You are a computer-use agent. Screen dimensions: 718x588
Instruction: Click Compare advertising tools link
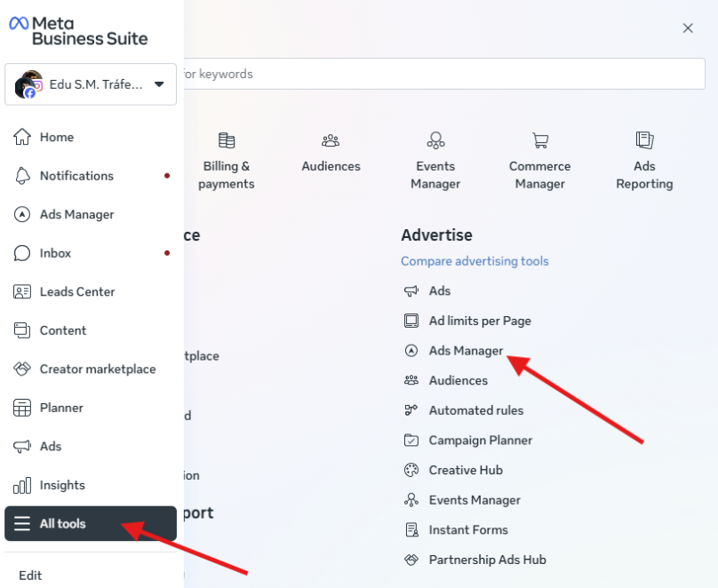point(475,261)
